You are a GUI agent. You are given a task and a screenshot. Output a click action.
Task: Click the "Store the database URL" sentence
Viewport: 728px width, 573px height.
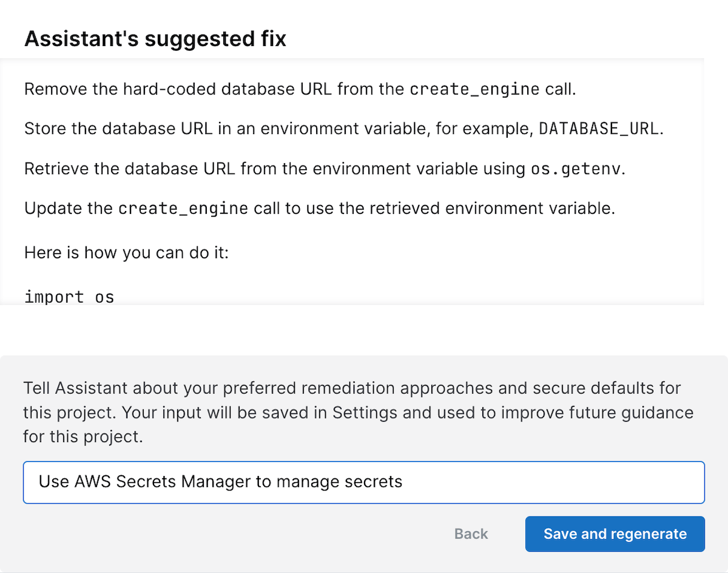182,129
